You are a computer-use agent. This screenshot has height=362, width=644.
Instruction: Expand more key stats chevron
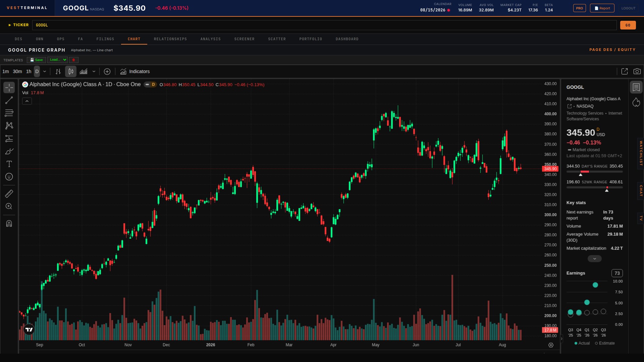pos(594,259)
